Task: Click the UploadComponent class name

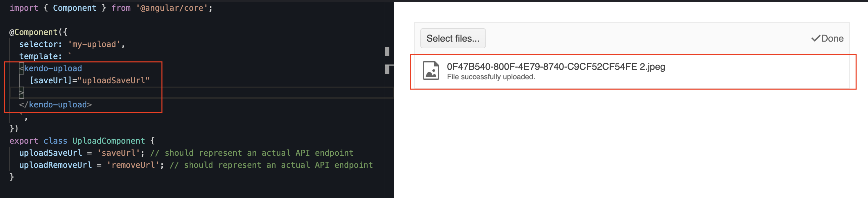Action: (x=108, y=141)
